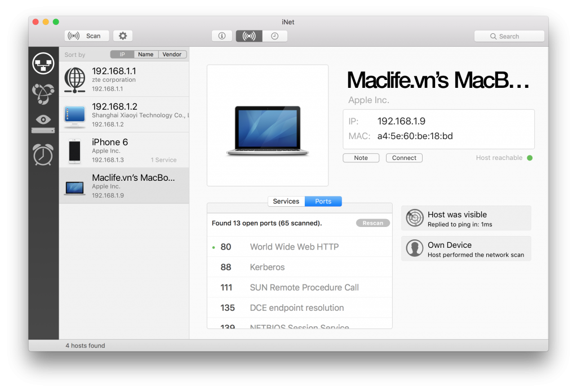Open the history clock toolbar icon
577x392 pixels.
[276, 35]
